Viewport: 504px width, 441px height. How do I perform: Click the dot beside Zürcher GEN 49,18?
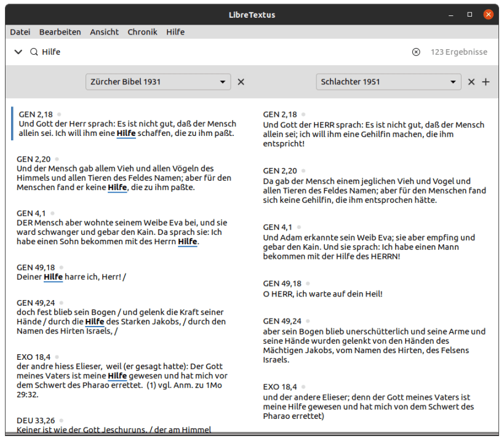tap(62, 268)
